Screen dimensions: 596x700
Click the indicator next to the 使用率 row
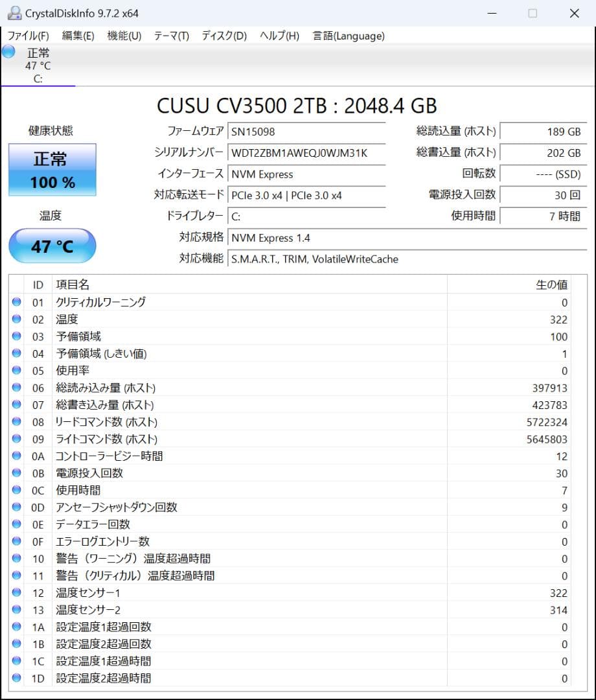coord(16,371)
